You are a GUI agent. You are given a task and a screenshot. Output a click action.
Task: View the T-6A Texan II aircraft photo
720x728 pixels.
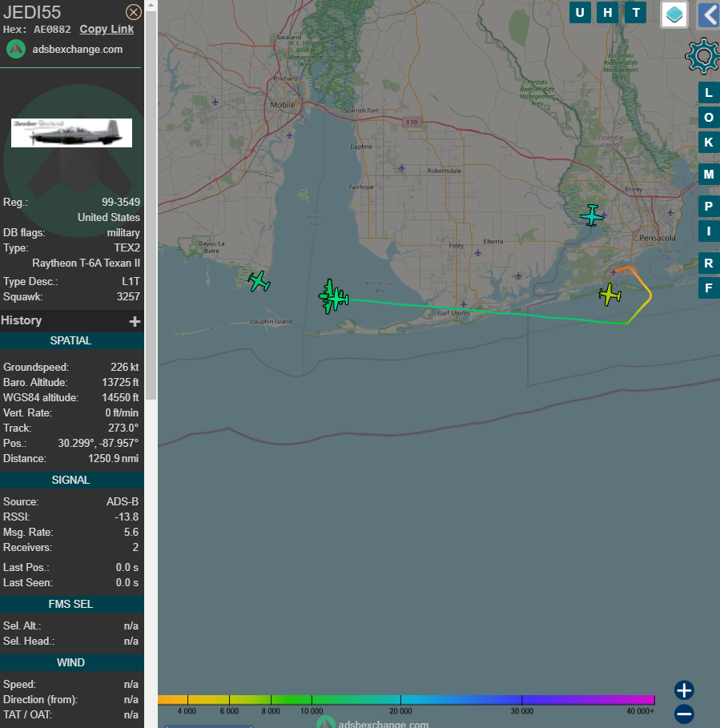point(71,133)
